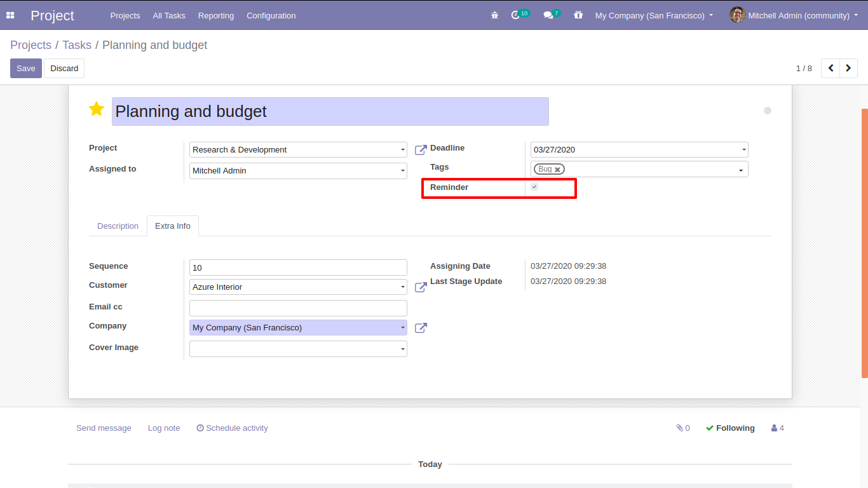868x488 pixels.
Task: Click the orange vertical scrollbar
Action: (864, 241)
